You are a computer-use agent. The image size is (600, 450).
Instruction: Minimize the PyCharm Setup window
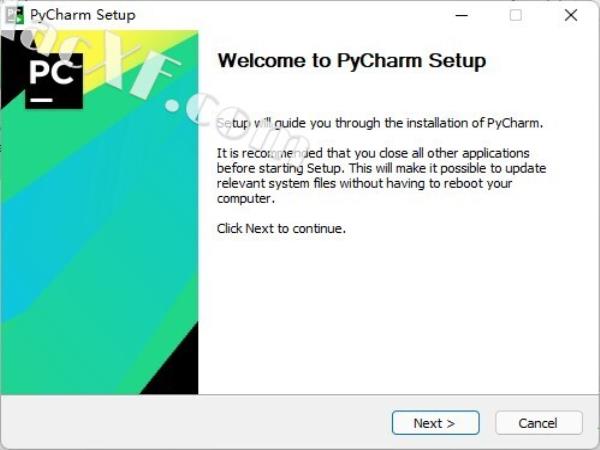[461, 15]
